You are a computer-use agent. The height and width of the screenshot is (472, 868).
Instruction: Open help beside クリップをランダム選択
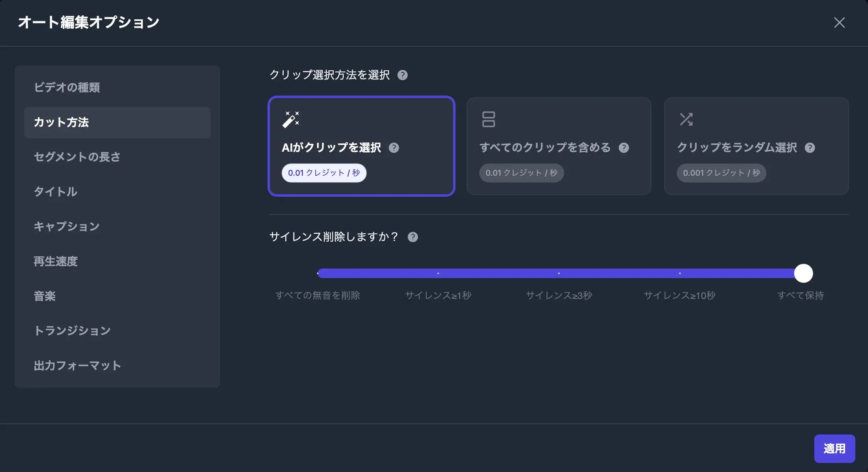click(x=810, y=148)
